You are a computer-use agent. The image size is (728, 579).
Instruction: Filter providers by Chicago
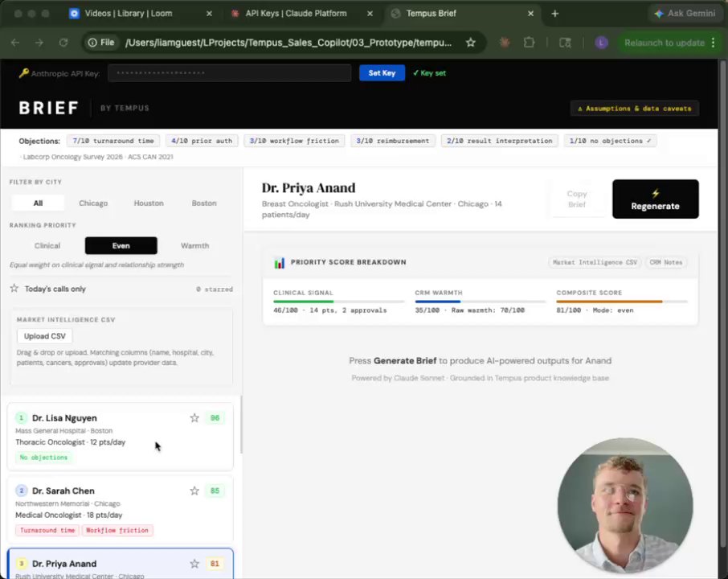93,203
